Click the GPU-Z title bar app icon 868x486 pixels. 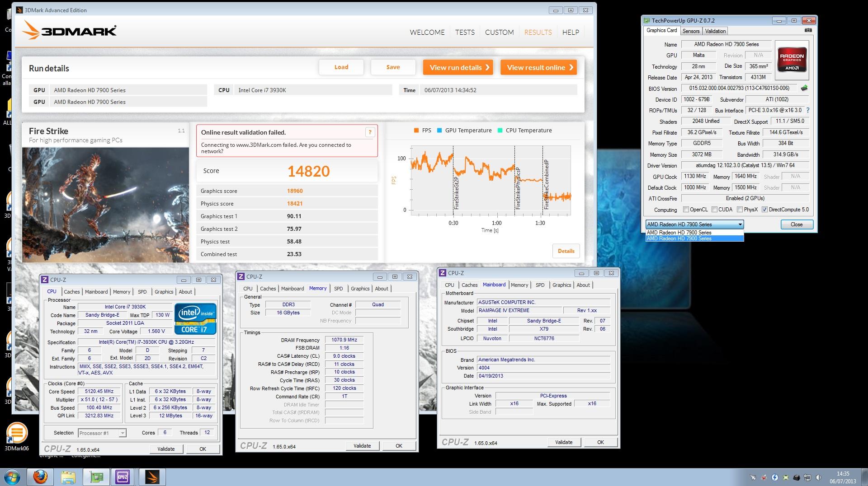[x=647, y=20]
